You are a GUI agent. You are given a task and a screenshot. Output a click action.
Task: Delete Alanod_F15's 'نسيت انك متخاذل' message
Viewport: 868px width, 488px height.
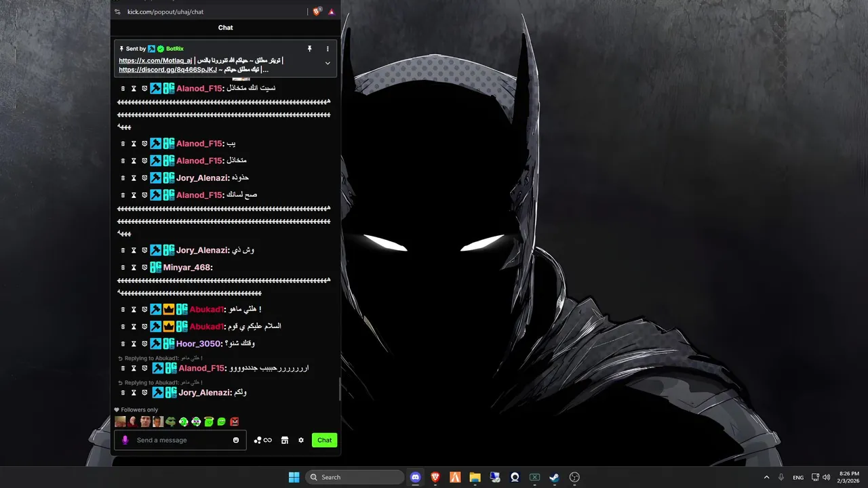point(123,88)
